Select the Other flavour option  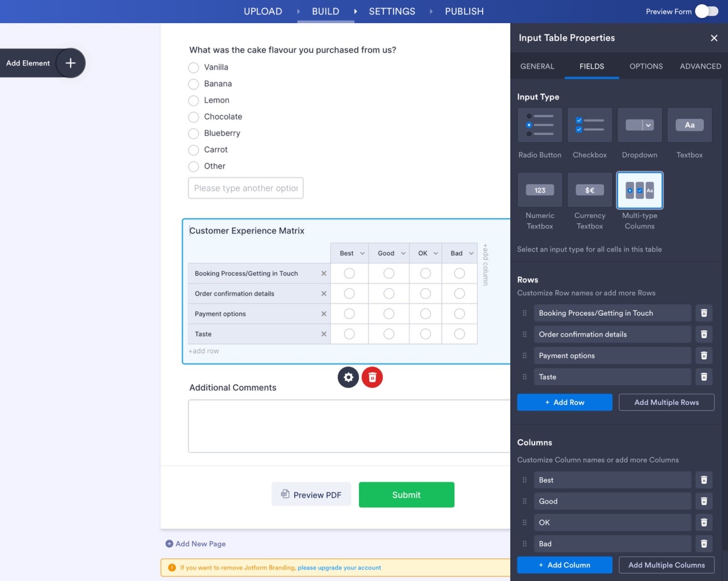pos(193,167)
